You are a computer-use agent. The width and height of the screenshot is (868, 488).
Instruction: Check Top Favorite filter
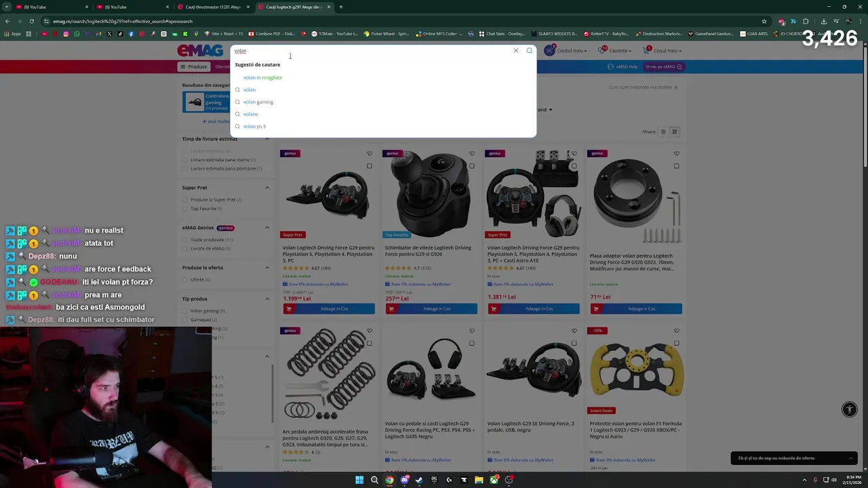tap(184, 209)
